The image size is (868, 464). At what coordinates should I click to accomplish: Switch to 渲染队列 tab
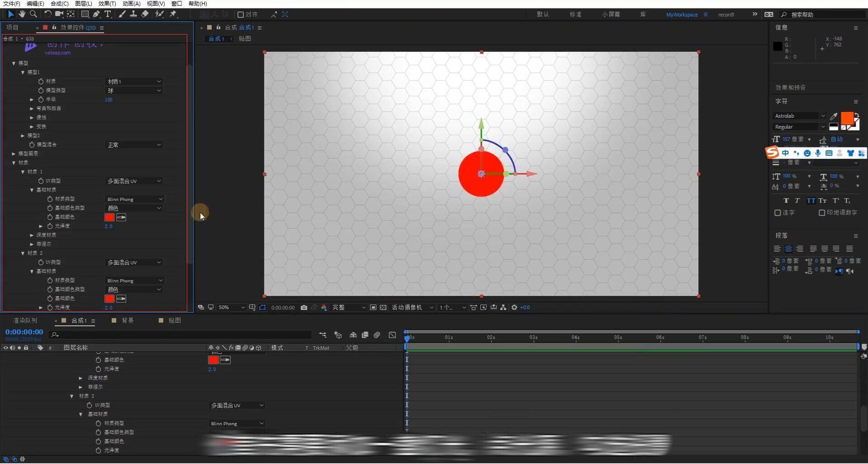pos(25,321)
